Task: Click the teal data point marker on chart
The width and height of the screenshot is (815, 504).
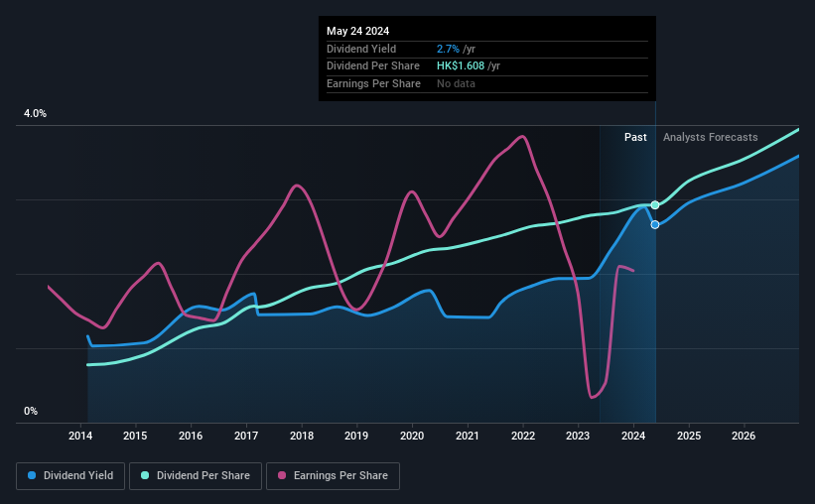Action: [x=655, y=205]
